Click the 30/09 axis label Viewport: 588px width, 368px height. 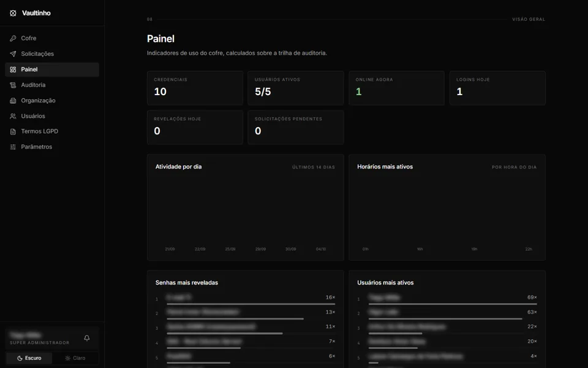point(290,249)
